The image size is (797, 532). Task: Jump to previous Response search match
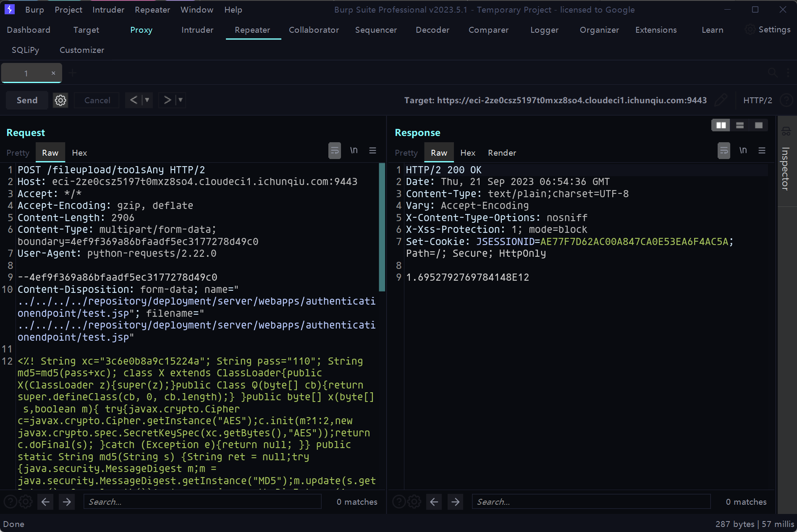pyautogui.click(x=434, y=501)
